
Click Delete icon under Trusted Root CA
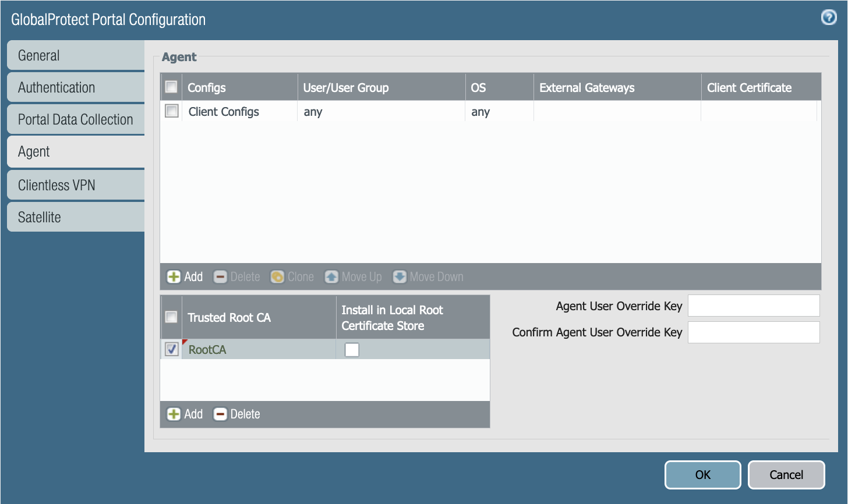coord(220,414)
